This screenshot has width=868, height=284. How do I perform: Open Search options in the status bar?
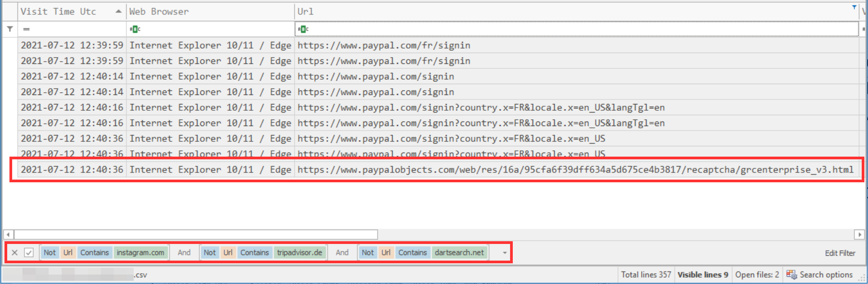[x=826, y=275]
